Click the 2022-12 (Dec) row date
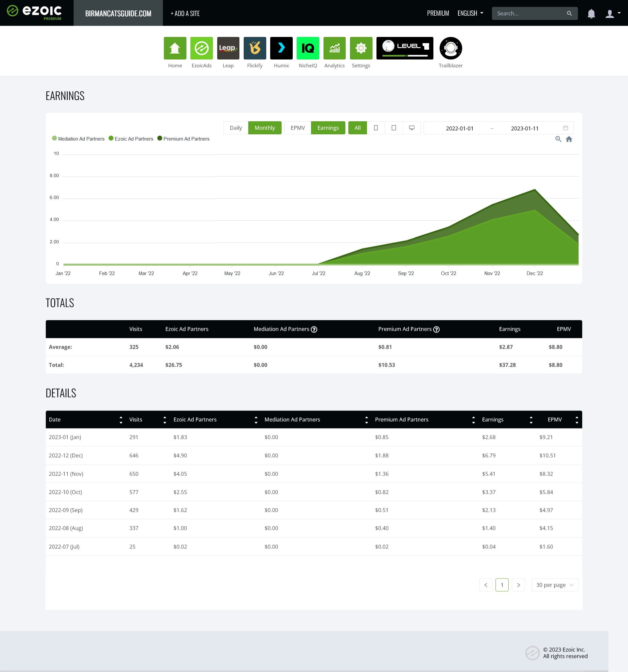Image resolution: width=628 pixels, height=672 pixels. coord(66,456)
